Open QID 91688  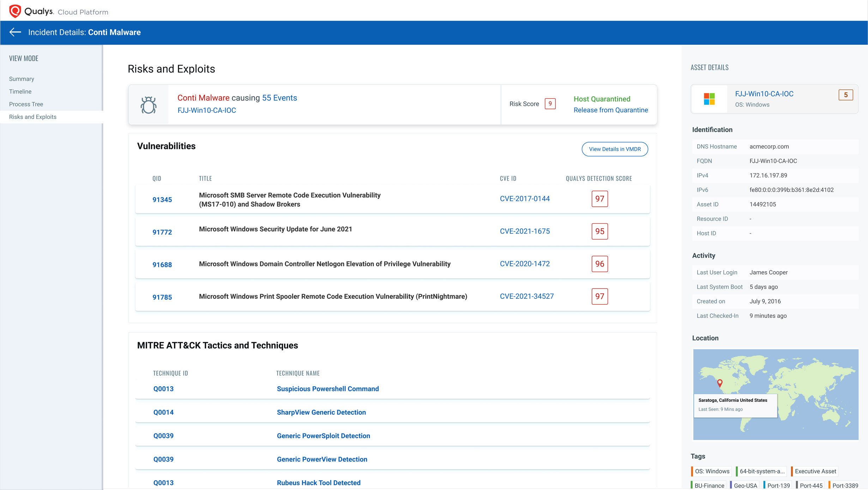162,264
